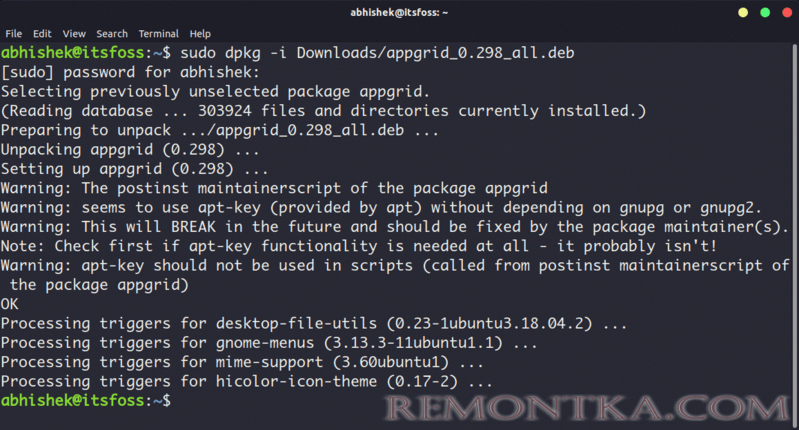799x430 pixels.
Task: Click the 'Unpacking appgrid (0.298)' line
Action: (x=130, y=150)
